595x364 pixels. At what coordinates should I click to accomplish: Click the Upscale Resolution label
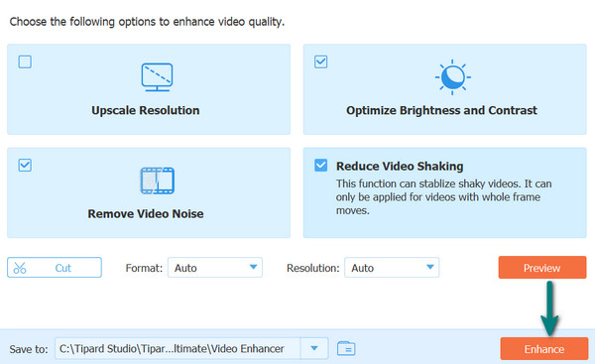pos(146,110)
